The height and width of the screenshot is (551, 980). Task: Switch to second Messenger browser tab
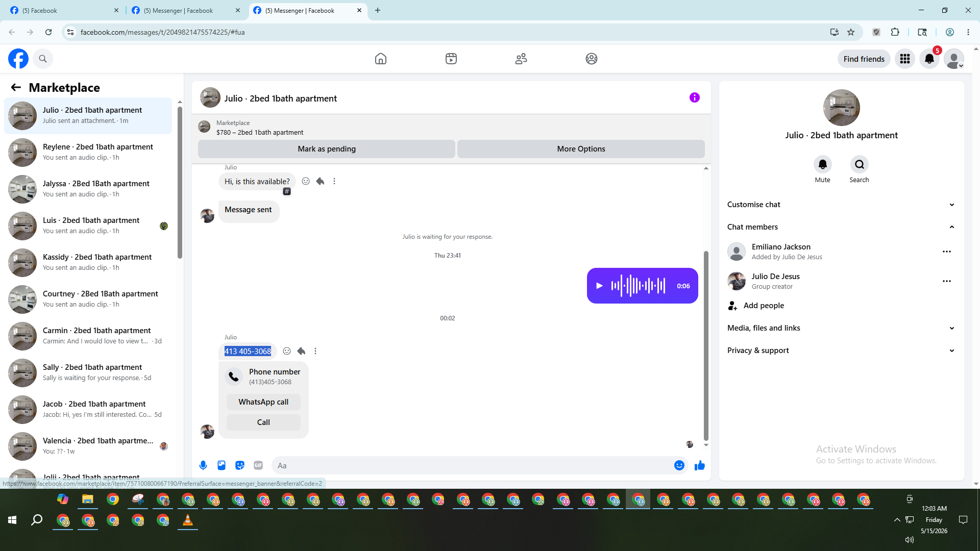tap(185, 10)
